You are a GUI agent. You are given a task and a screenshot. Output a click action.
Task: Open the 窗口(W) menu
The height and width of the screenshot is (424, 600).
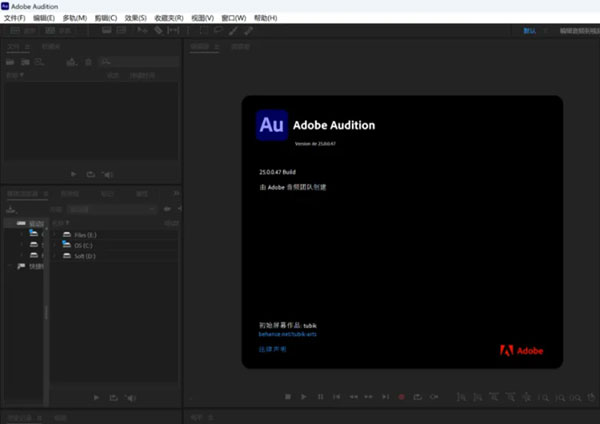point(234,18)
